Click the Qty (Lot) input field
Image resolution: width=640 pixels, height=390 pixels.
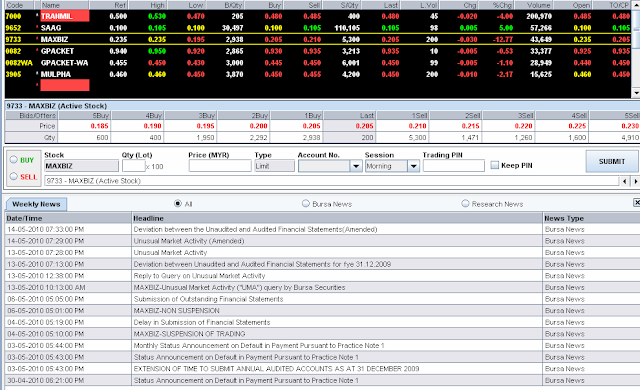coord(133,166)
